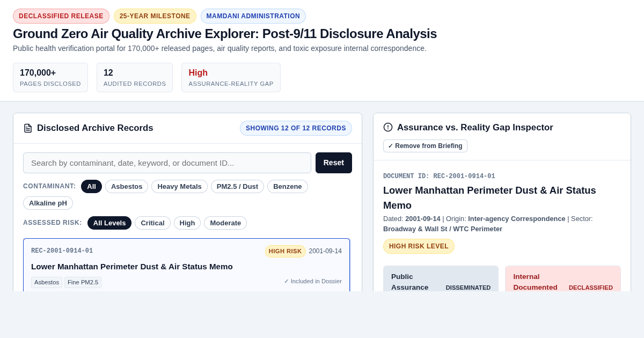Screen dimensions: 644x338
Task: Click the Public Assurance Disseminated panel
Action: coord(441,279)
